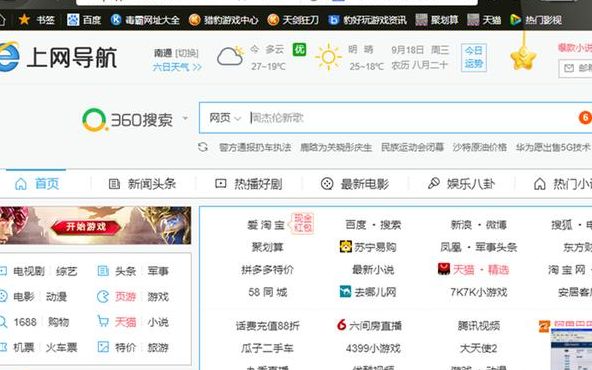
Task: Open the 拼多多特价 link
Action: click(x=267, y=270)
